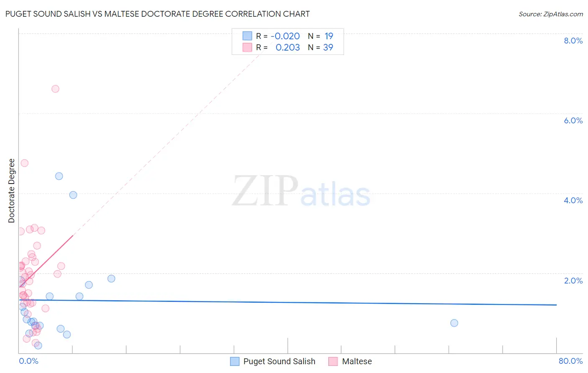This screenshot has height=373, width=588.
Task: Click the blue point near 1.9% on right
Action: (111, 278)
